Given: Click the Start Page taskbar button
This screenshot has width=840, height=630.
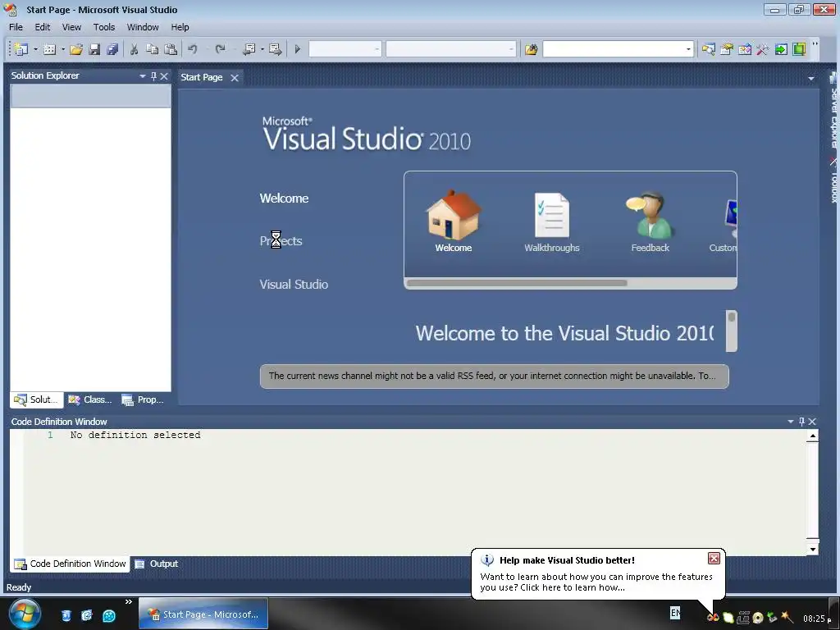Looking at the screenshot, I should click(203, 614).
